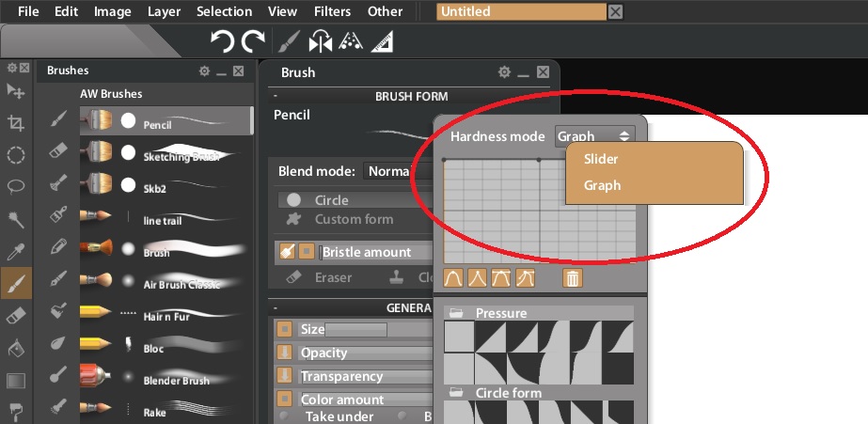
Task: Click the perspective grid dots icon
Action: click(x=351, y=41)
